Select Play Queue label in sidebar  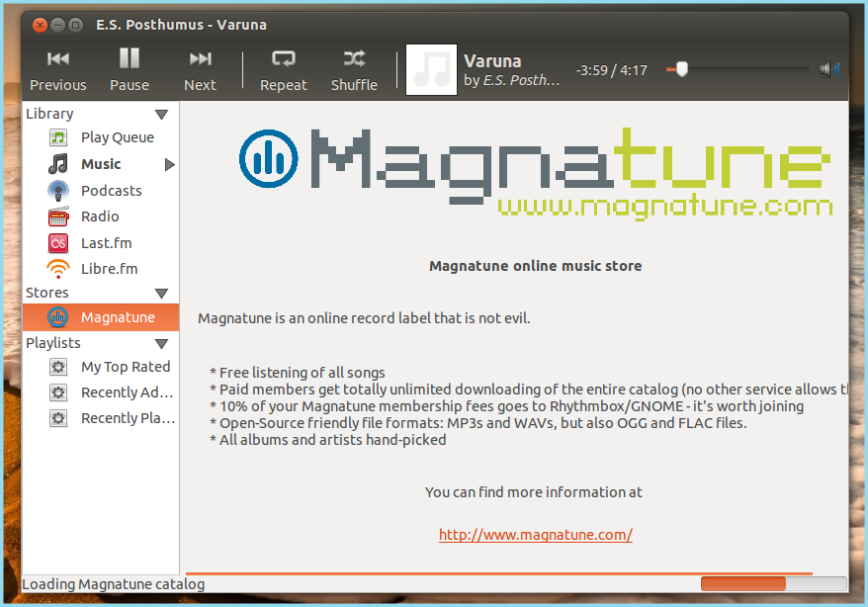pos(118,137)
